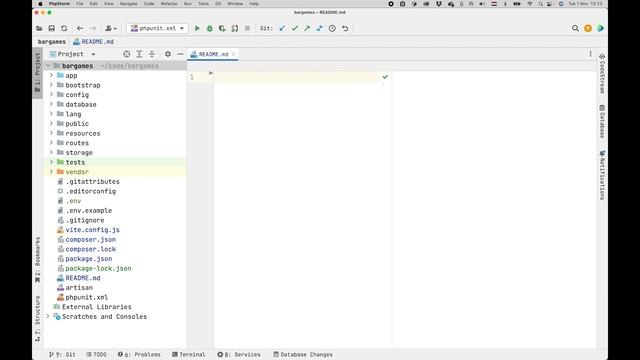Expand all icon in Project panel
The width and height of the screenshot is (640, 360).
coord(139,54)
